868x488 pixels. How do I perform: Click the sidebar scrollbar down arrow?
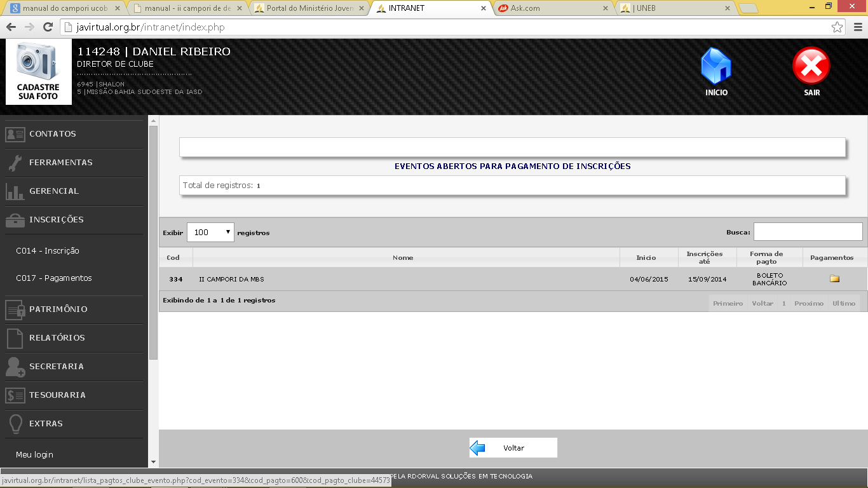pyautogui.click(x=153, y=462)
